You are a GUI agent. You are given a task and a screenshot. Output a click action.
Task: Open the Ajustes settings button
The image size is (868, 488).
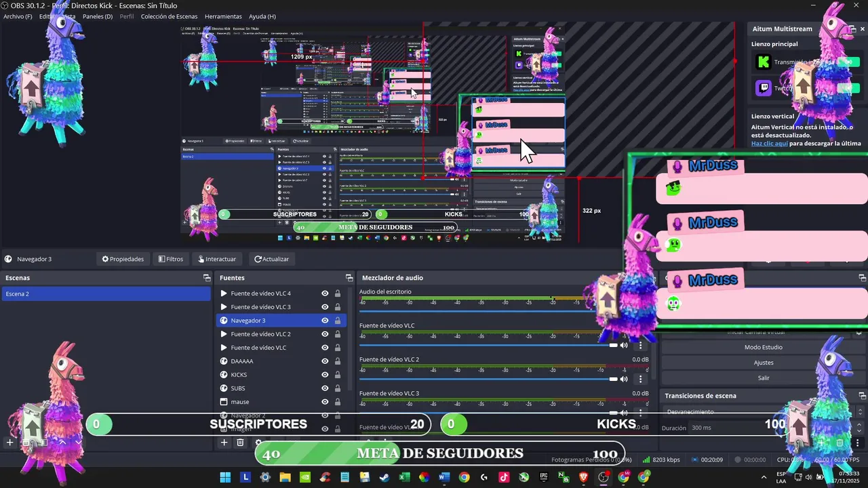click(x=764, y=363)
